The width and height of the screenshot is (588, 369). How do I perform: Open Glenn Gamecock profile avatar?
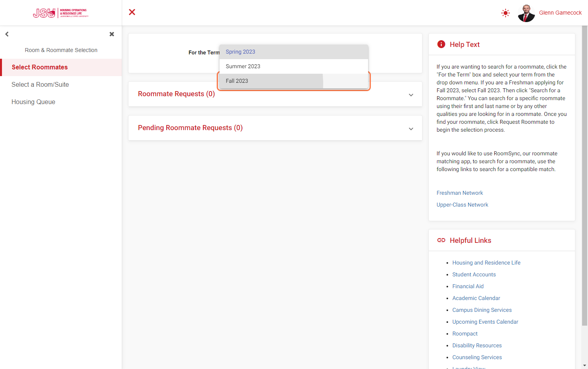click(x=526, y=13)
